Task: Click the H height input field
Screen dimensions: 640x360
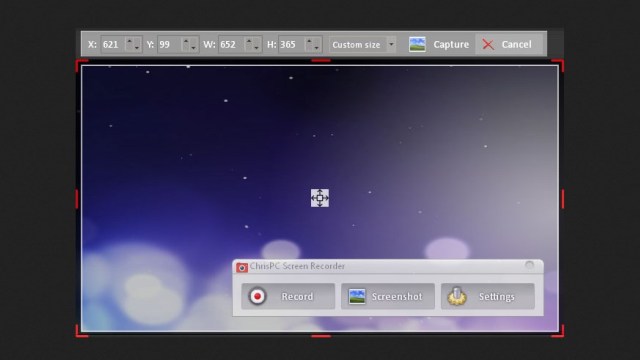Action: tap(291, 44)
